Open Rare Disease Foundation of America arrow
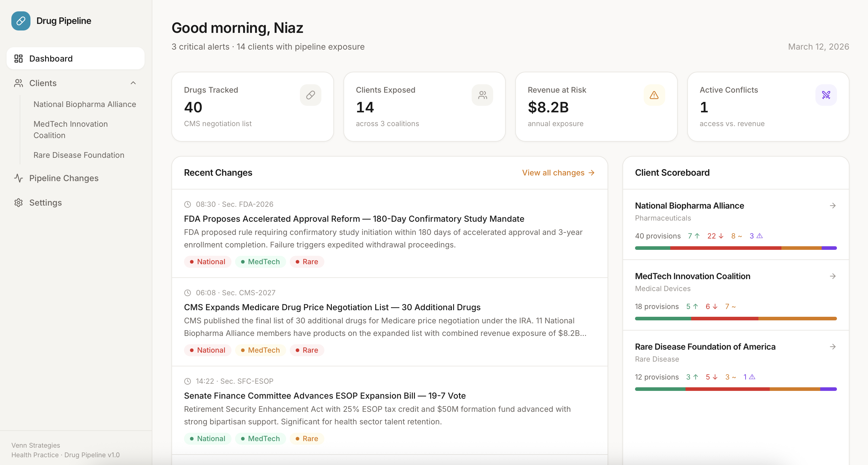 point(833,347)
